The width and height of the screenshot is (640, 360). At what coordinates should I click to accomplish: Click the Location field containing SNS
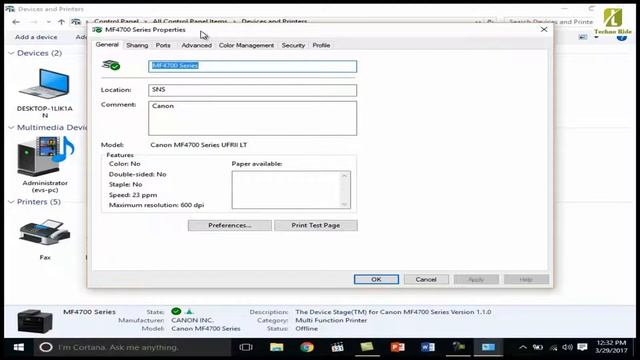252,90
